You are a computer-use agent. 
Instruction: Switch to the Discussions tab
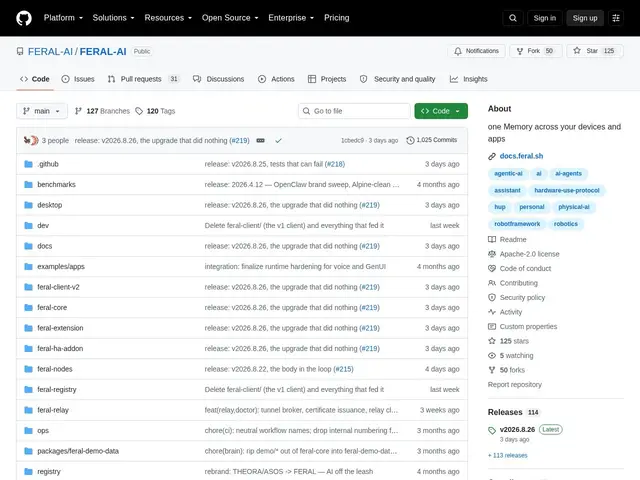218,79
